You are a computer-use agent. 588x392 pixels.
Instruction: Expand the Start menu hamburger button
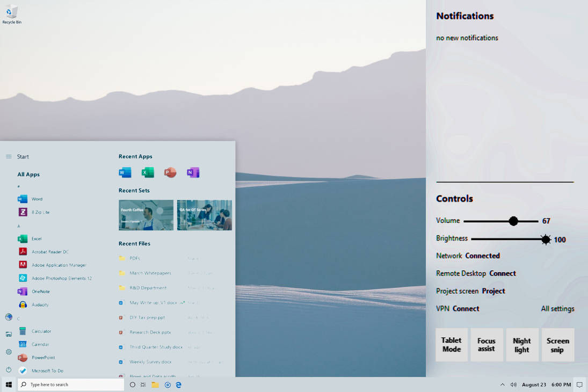coord(9,156)
